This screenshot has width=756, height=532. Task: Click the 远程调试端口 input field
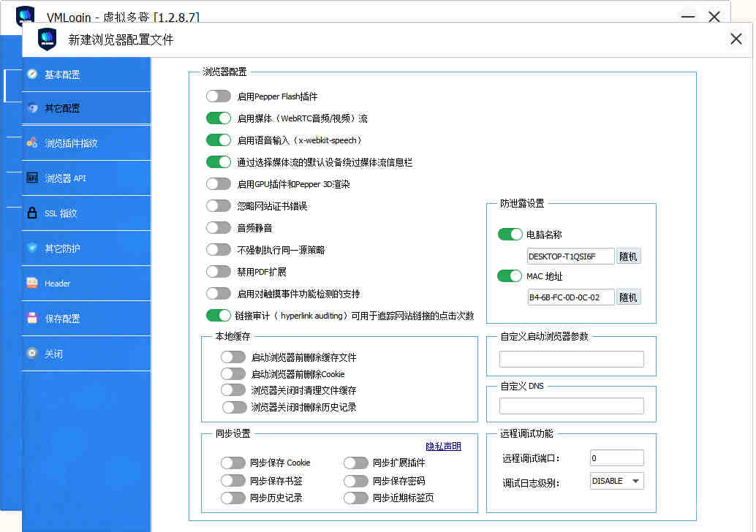point(616,457)
